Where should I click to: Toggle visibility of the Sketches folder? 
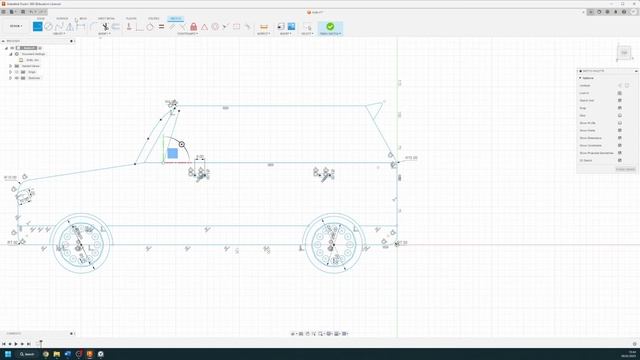[x=17, y=78]
